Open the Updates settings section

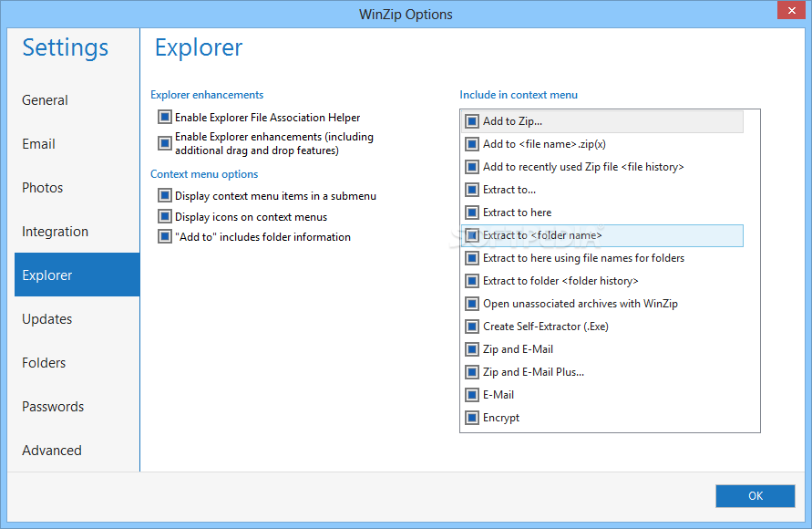click(77, 319)
